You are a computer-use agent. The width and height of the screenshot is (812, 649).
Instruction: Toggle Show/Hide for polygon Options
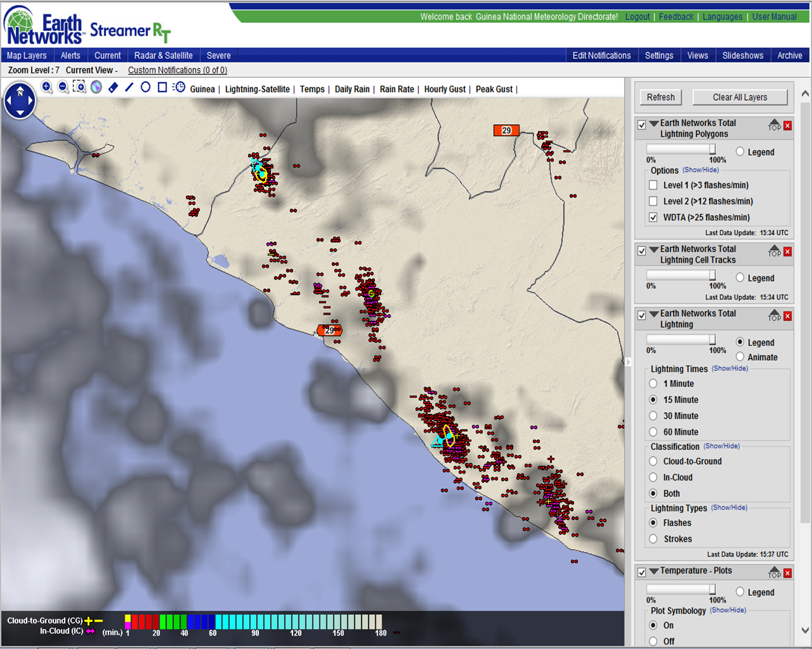point(701,170)
